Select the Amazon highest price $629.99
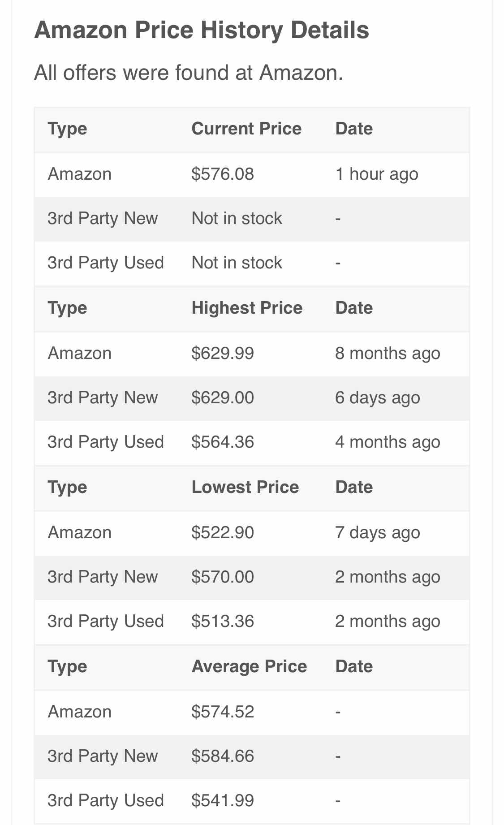The width and height of the screenshot is (504, 825). tap(223, 354)
